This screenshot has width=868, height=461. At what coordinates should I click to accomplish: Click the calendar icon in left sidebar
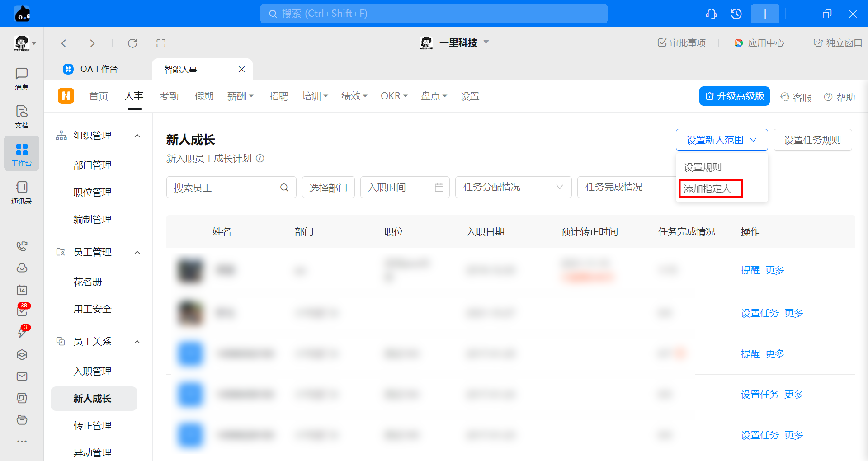[22, 290]
